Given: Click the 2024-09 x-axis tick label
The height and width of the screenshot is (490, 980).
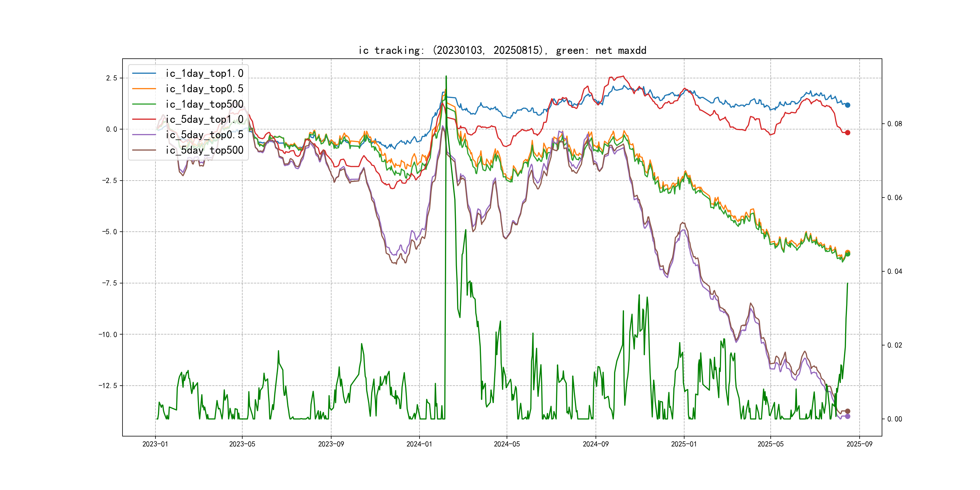Looking at the screenshot, I should (x=595, y=444).
